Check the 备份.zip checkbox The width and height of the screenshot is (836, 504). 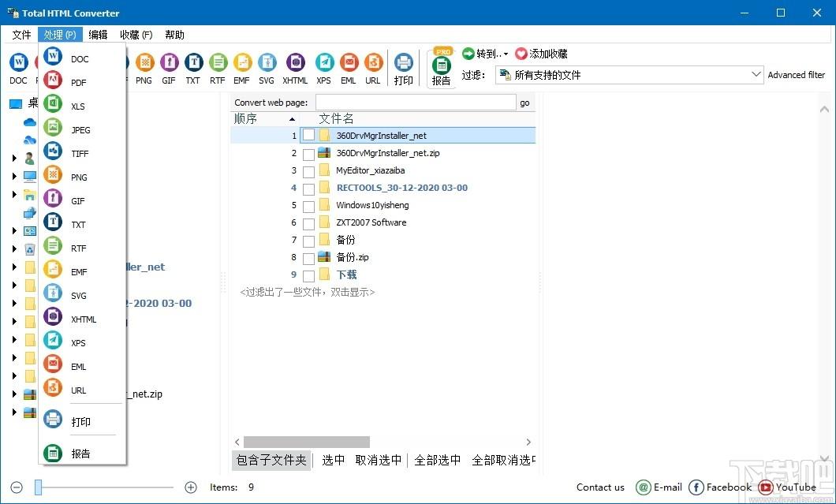click(308, 259)
